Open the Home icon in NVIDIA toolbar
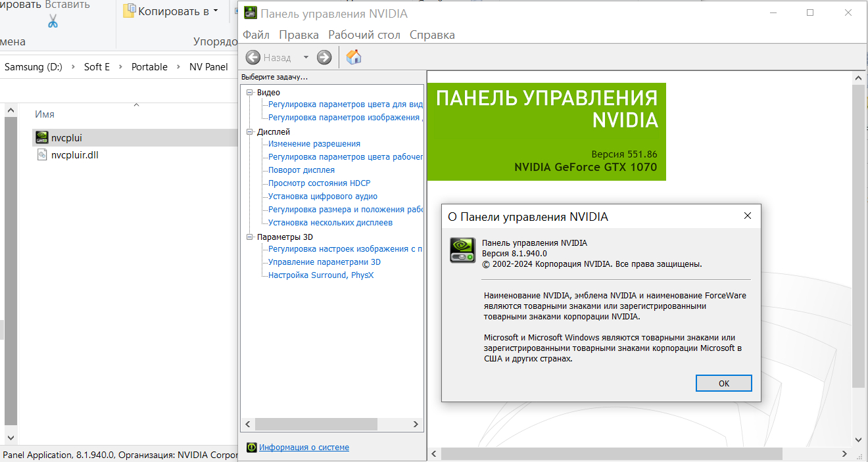 pos(354,57)
